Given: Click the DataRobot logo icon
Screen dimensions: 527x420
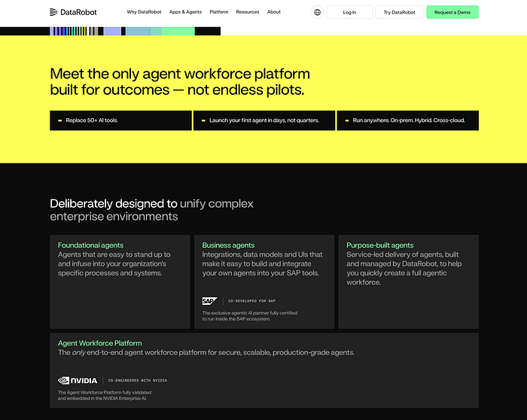Looking at the screenshot, I should pos(53,12).
